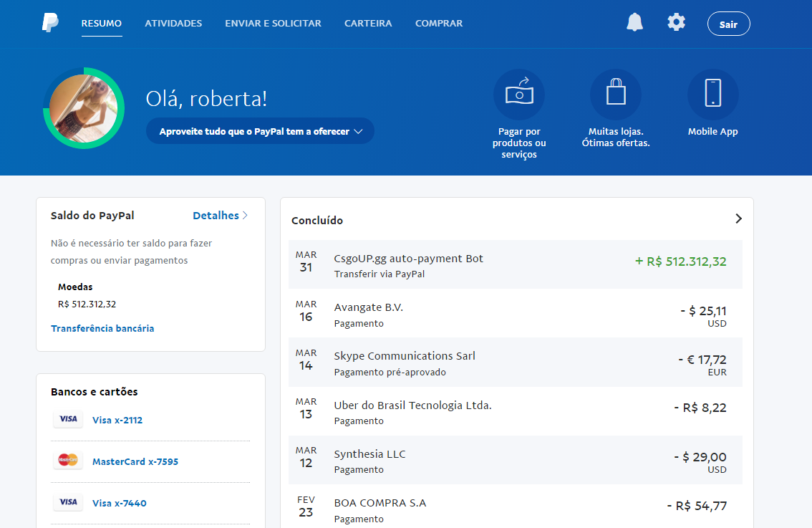812x528 pixels.
Task: Click the Saldo do PayPal heading
Action: pyautogui.click(x=92, y=216)
